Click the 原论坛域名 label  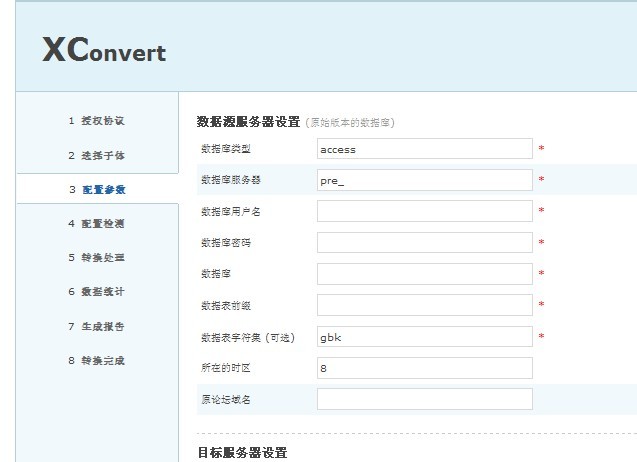click(226, 399)
